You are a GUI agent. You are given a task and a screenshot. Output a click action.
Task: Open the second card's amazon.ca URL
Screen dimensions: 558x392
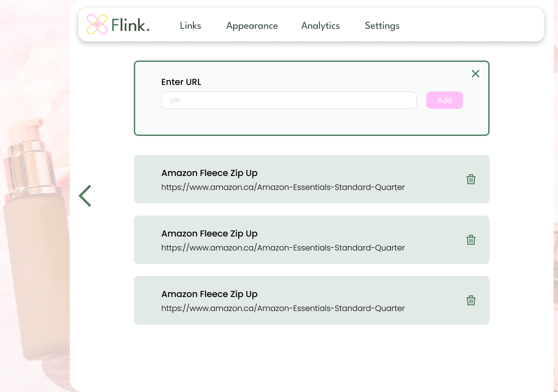[x=283, y=248]
